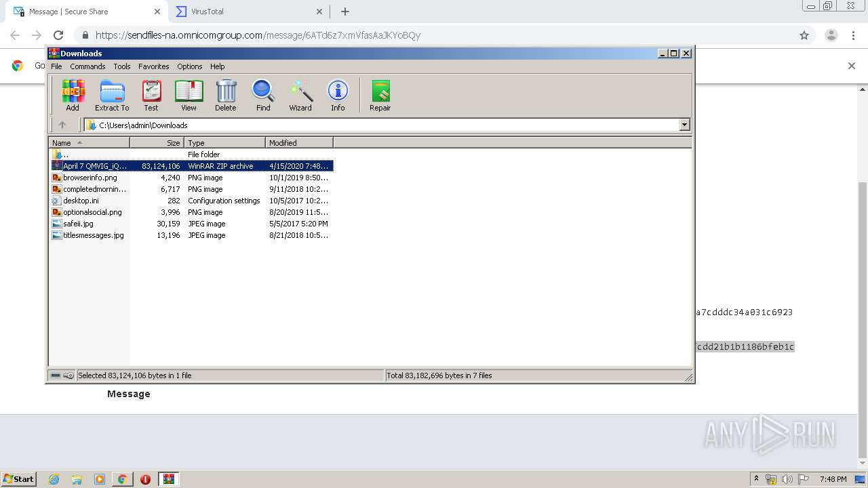Open the Commands menu
868x488 pixels.
pyautogui.click(x=87, y=66)
